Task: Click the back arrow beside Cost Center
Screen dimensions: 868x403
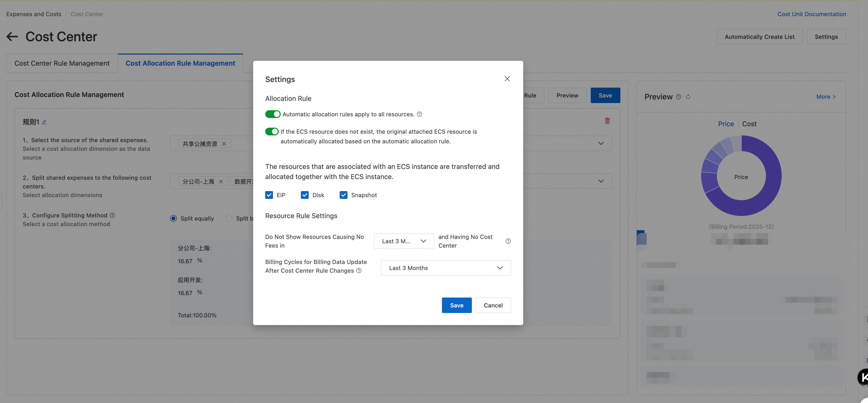Action: point(12,36)
